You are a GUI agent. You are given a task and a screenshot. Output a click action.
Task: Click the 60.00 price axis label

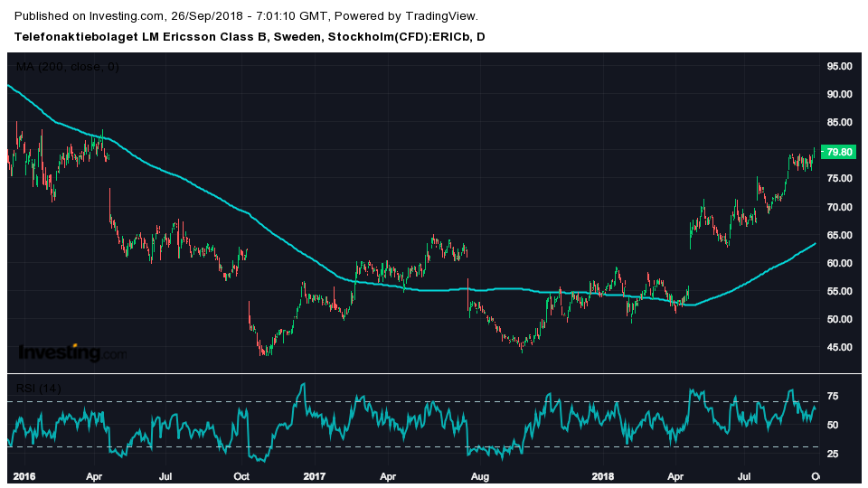pos(839,263)
